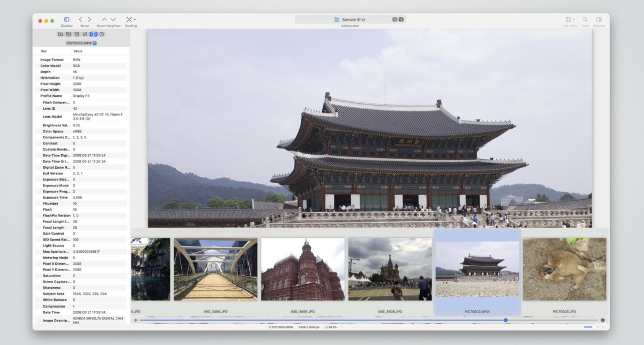644x345 pixels.
Task: Toggle the Sidebar panel button
Action: pyautogui.click(x=67, y=19)
